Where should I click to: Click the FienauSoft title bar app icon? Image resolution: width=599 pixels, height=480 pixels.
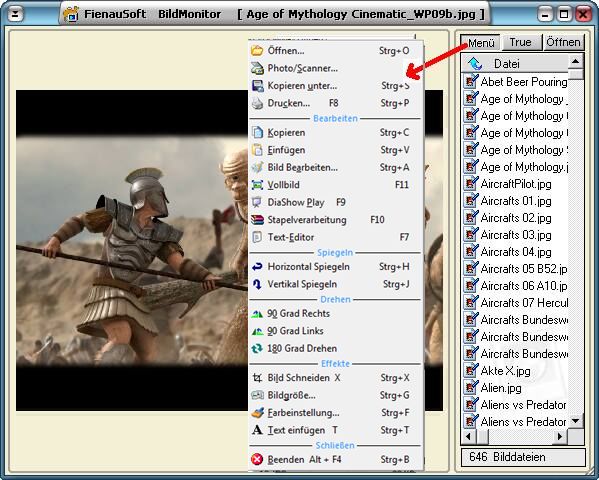71,14
